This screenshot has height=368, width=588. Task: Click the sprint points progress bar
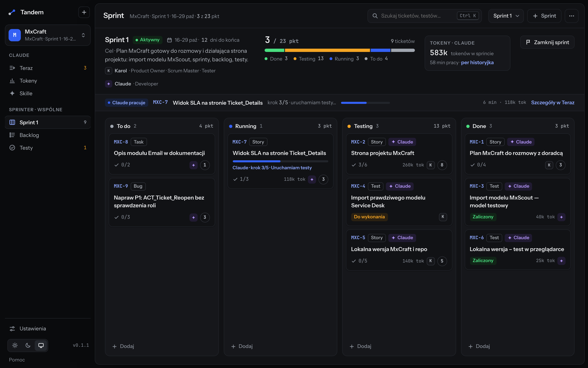[x=340, y=50]
